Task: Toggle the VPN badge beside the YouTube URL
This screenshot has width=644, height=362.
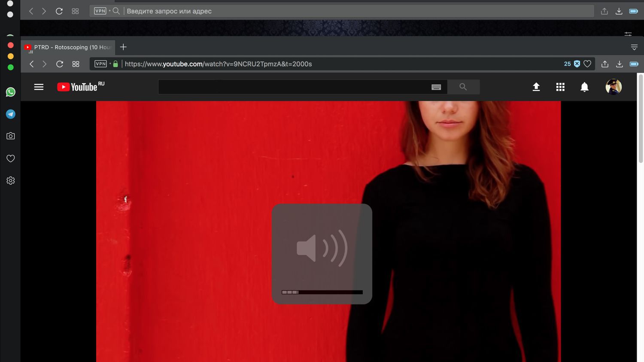Action: point(100,64)
